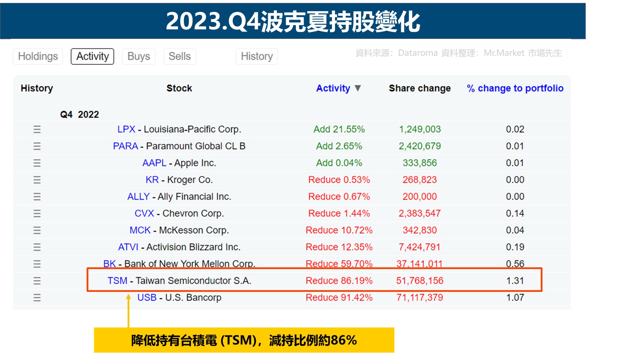Open the TSM ticker link
The width and height of the screenshot is (644, 355).
(x=117, y=281)
